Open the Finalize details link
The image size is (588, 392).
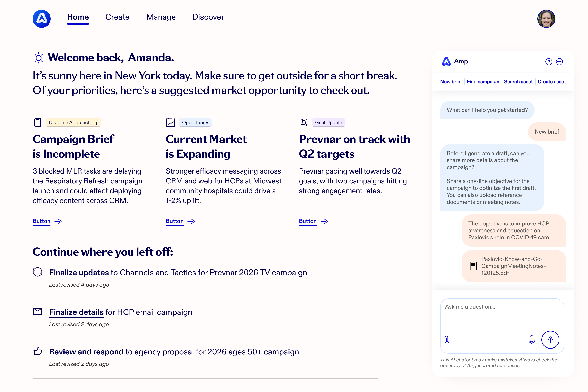(76, 312)
